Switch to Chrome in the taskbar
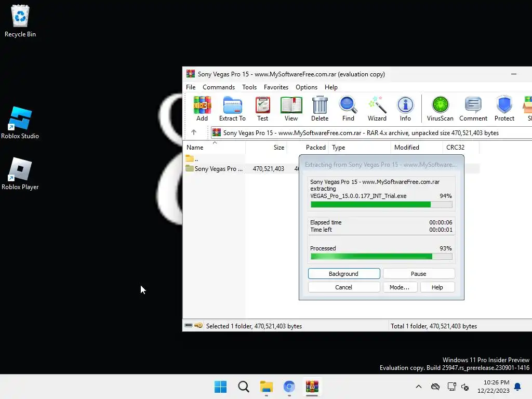This screenshot has width=532, height=399. pyautogui.click(x=289, y=387)
